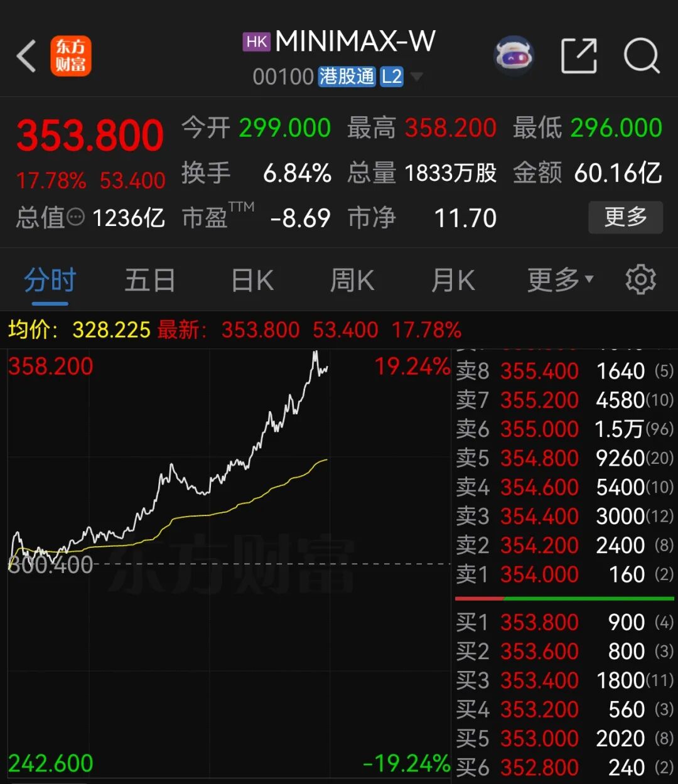
Task: Tap the 总值 info circle icon
Action: pos(75,218)
